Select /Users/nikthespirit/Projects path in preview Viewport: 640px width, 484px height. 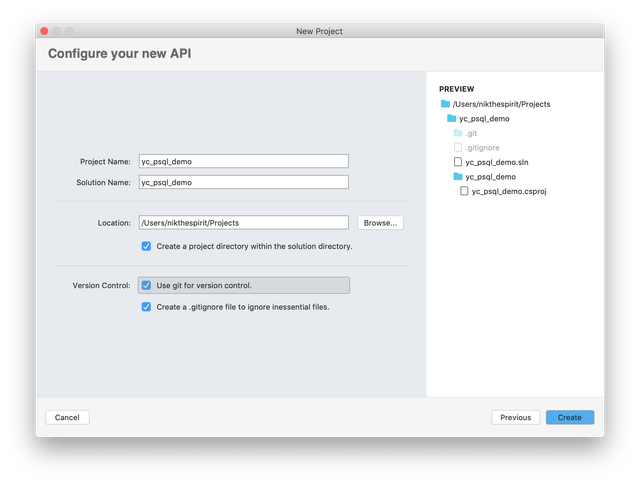pos(501,104)
